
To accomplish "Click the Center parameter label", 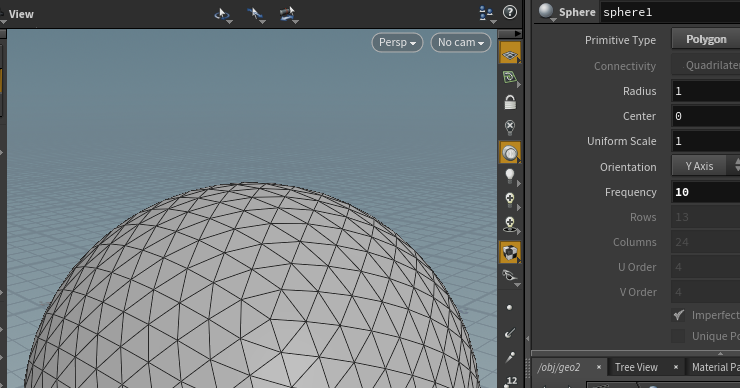I will (x=639, y=116).
